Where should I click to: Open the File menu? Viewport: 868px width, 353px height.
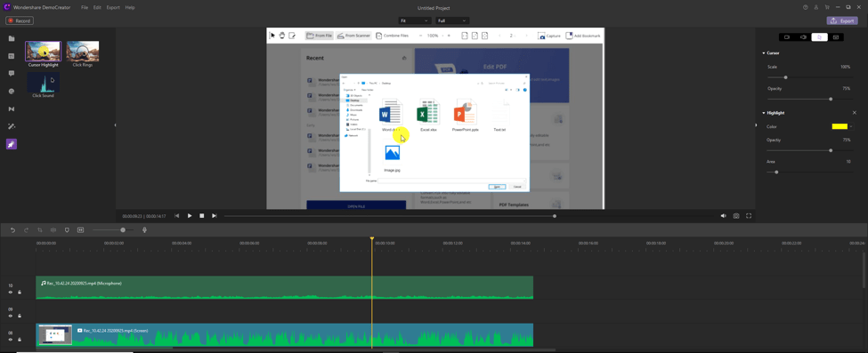coord(85,8)
